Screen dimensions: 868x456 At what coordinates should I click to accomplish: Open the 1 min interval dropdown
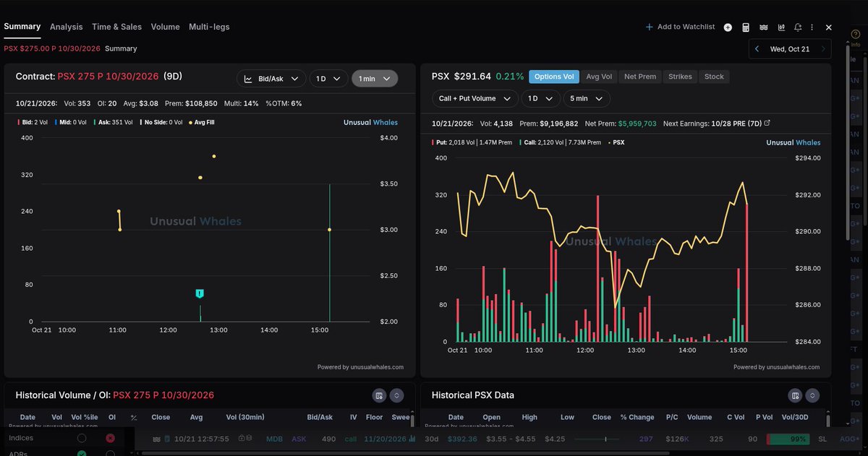[x=375, y=79]
